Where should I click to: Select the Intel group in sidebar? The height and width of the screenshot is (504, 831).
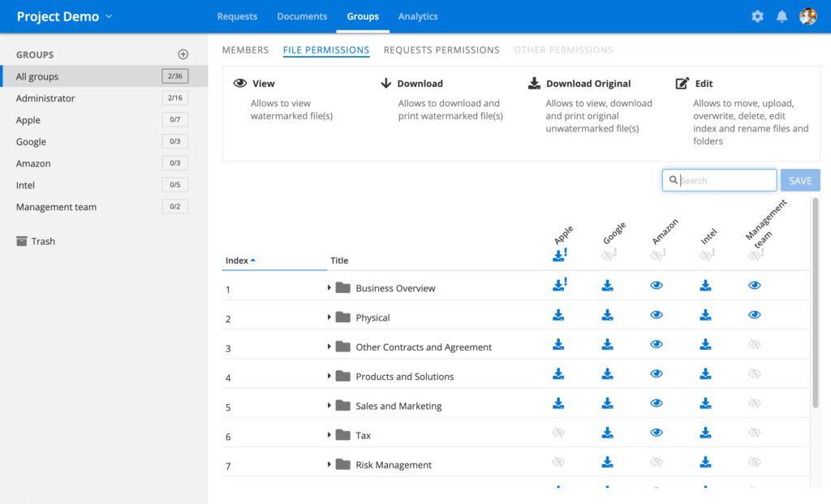click(x=104, y=185)
